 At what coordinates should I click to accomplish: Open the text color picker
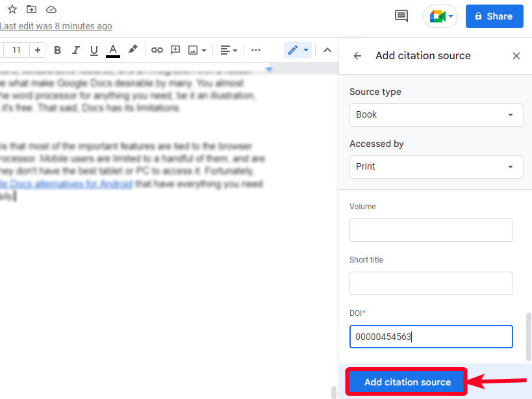tap(113, 51)
